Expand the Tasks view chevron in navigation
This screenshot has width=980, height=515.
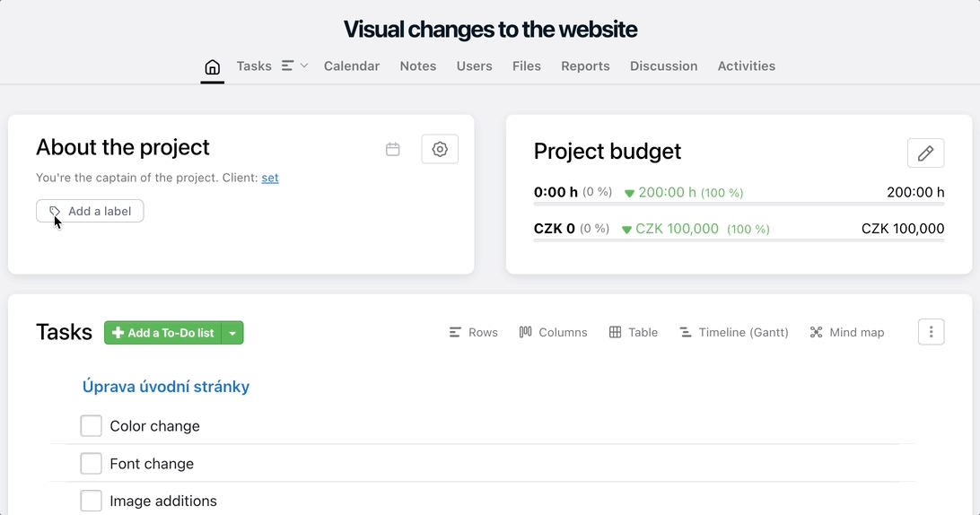304,65
